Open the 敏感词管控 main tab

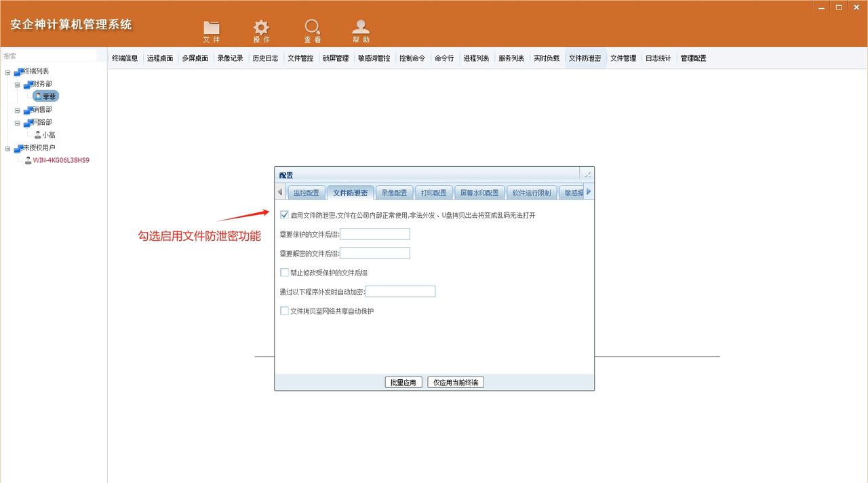pyautogui.click(x=374, y=58)
